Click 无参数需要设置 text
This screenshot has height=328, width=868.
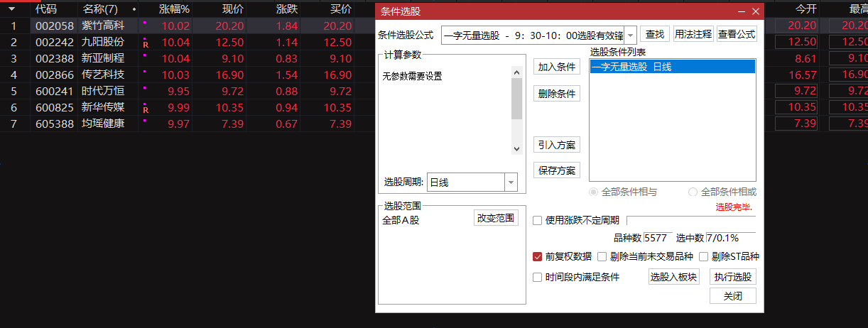click(412, 76)
